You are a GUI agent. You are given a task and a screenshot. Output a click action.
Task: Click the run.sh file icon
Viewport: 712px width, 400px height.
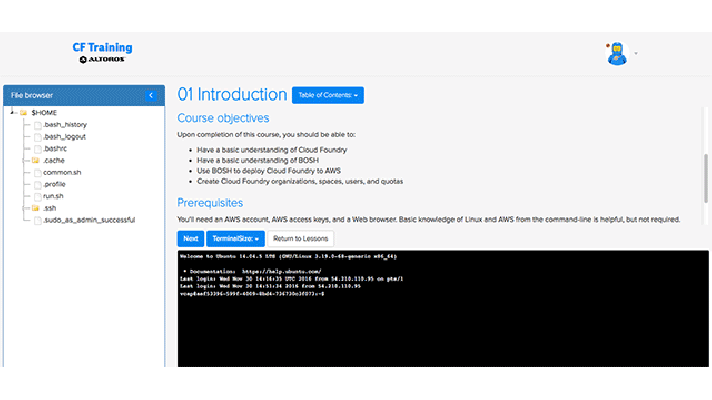tap(38, 196)
